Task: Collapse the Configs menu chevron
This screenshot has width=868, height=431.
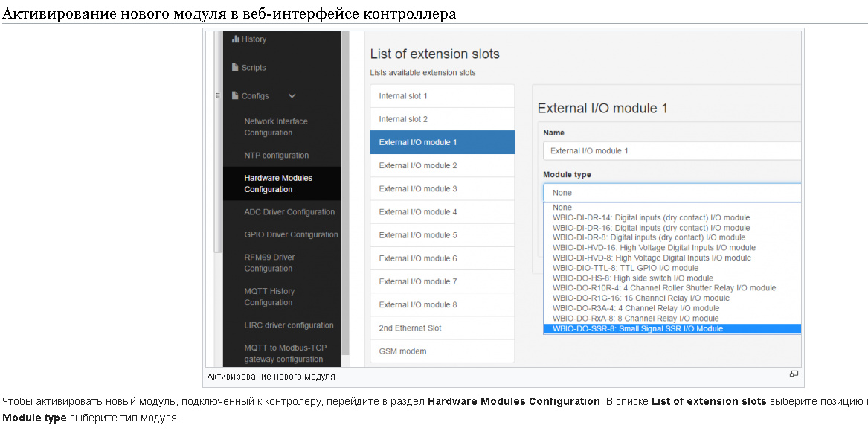Action: click(292, 96)
